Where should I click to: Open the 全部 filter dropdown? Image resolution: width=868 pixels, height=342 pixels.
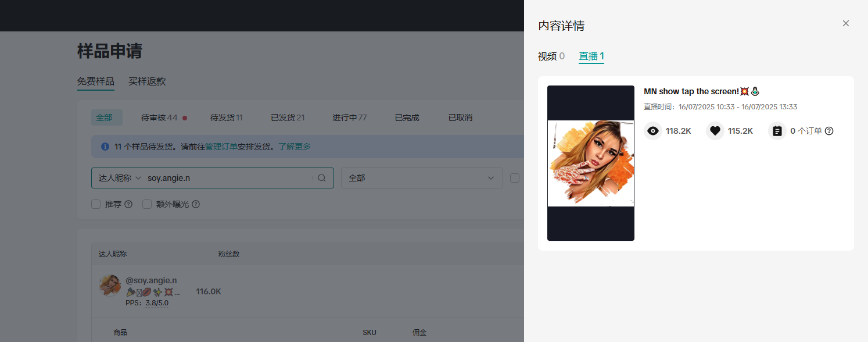coord(422,177)
